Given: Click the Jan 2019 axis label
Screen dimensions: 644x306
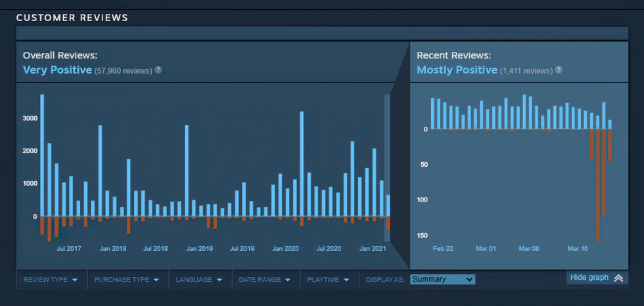Looking at the screenshot, I should 200,249.
